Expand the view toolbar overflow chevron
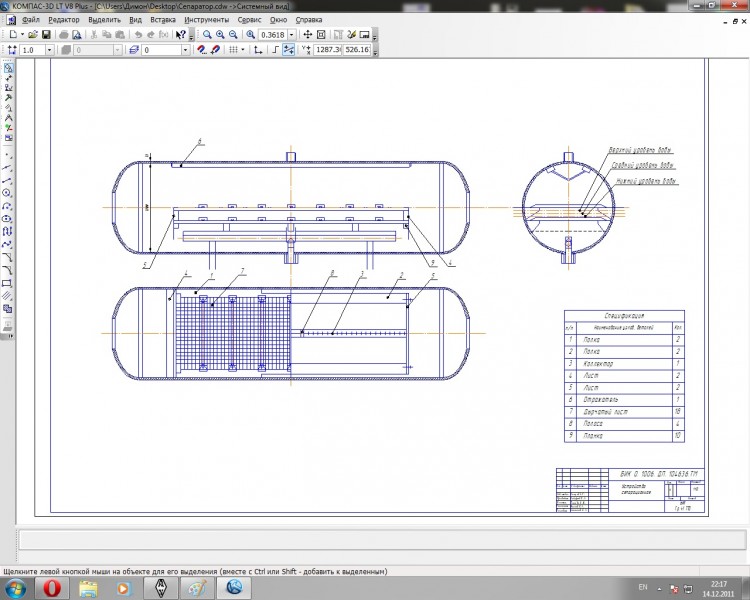Viewport: 750px width, 600px height. coord(375,36)
